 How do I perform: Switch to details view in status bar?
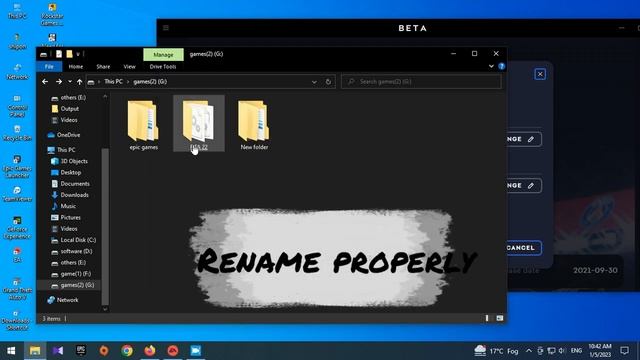coord(487,318)
